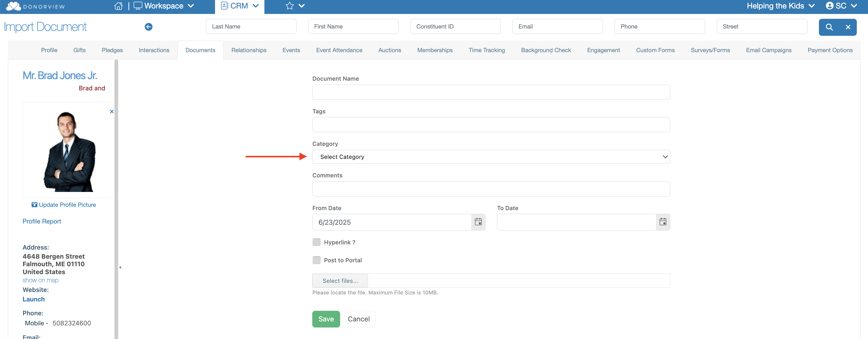Collapse the left profile panel arrow
This screenshot has height=339, width=868.
(x=120, y=267)
